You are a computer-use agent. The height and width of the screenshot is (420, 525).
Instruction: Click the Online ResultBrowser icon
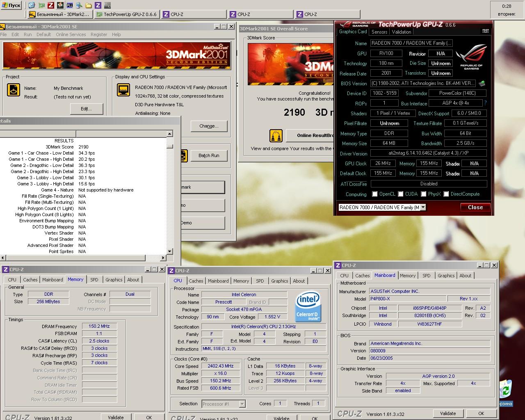point(276,135)
